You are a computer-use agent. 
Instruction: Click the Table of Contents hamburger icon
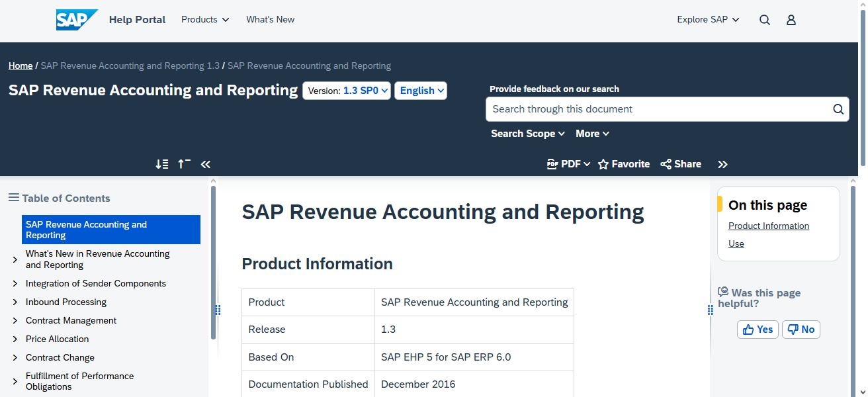(13, 197)
